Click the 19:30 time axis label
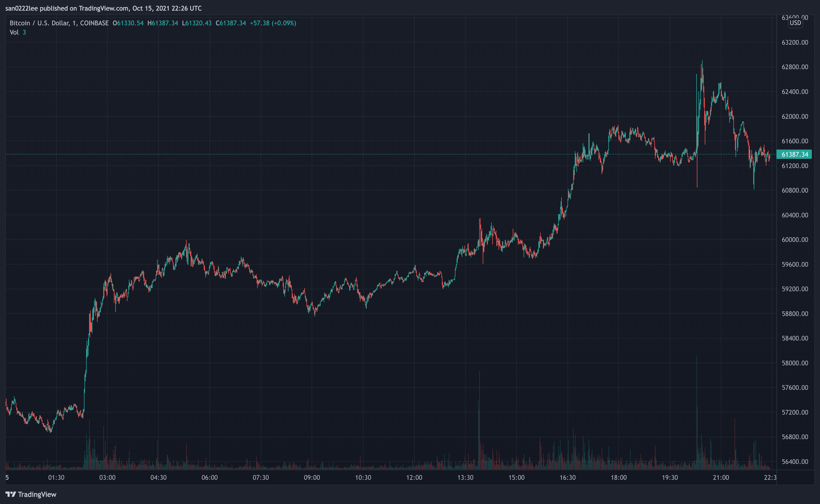Screen dimensions: 820x504 tap(670, 478)
